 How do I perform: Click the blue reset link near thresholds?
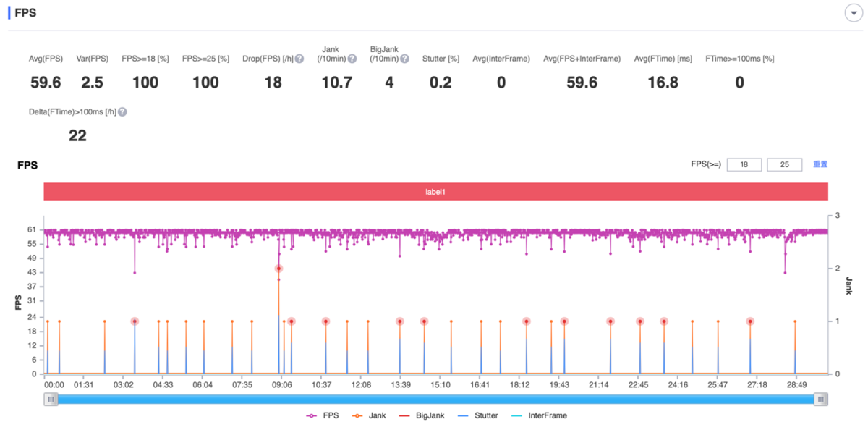(x=820, y=164)
